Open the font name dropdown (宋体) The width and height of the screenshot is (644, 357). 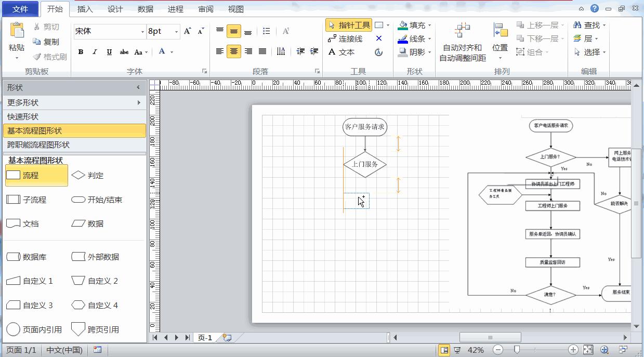pyautogui.click(x=142, y=32)
